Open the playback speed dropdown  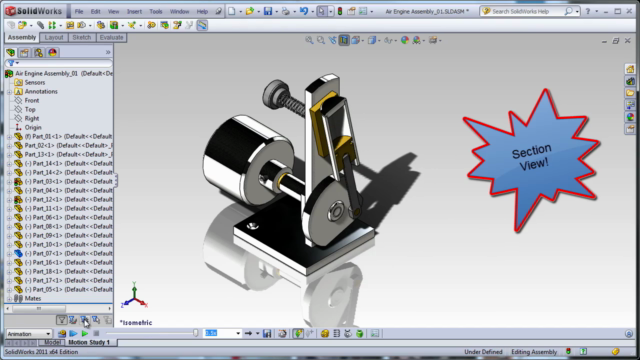pyautogui.click(x=238, y=334)
